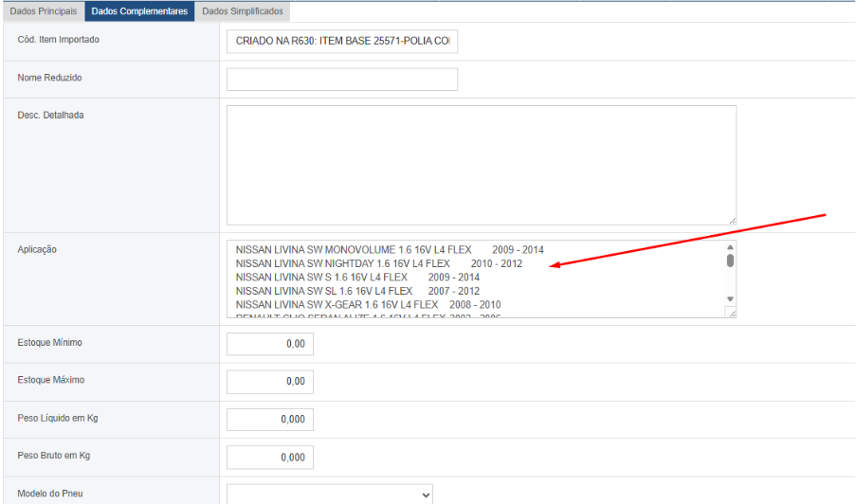Image resolution: width=856 pixels, height=504 pixels.
Task: Open the Dados Simplificados tab
Action: [243, 11]
